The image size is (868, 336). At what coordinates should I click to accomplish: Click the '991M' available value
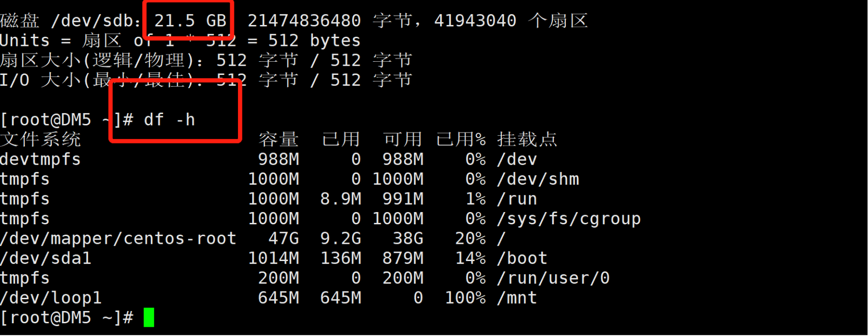coord(403,199)
